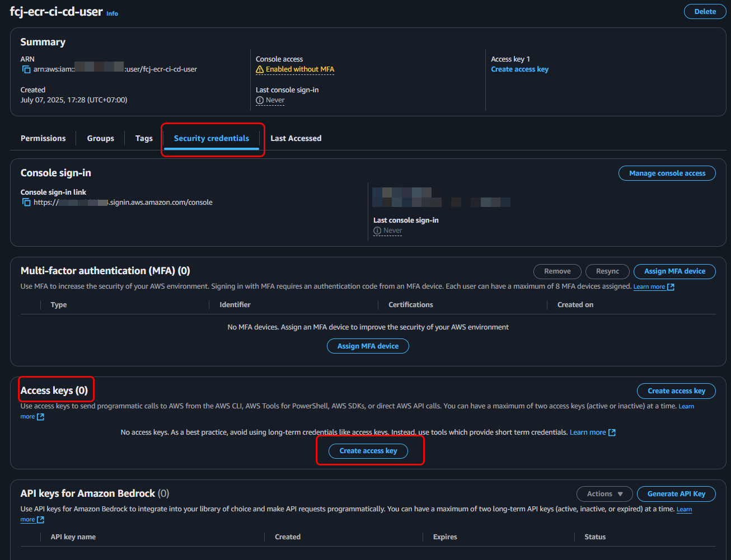Screen dimensions: 731x560
Task: Copy the ARN using the copy icon
Action: (26, 69)
